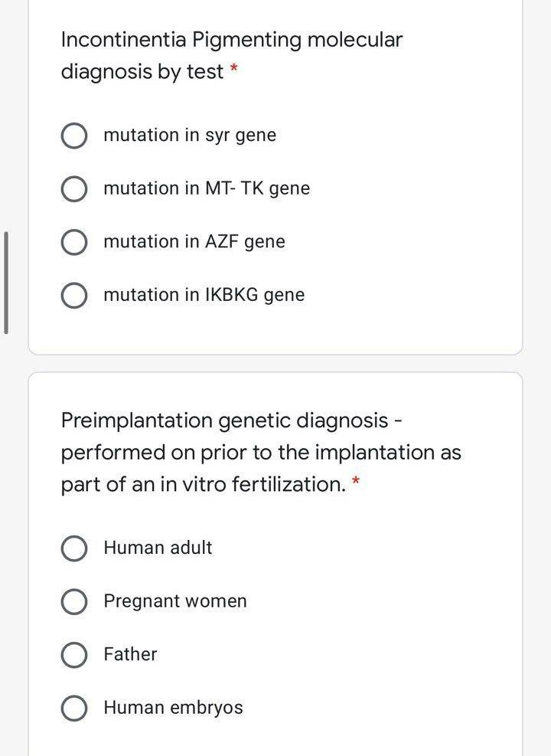551x756 pixels.
Task: Pick the 'Father' radio button
Action: point(73,655)
